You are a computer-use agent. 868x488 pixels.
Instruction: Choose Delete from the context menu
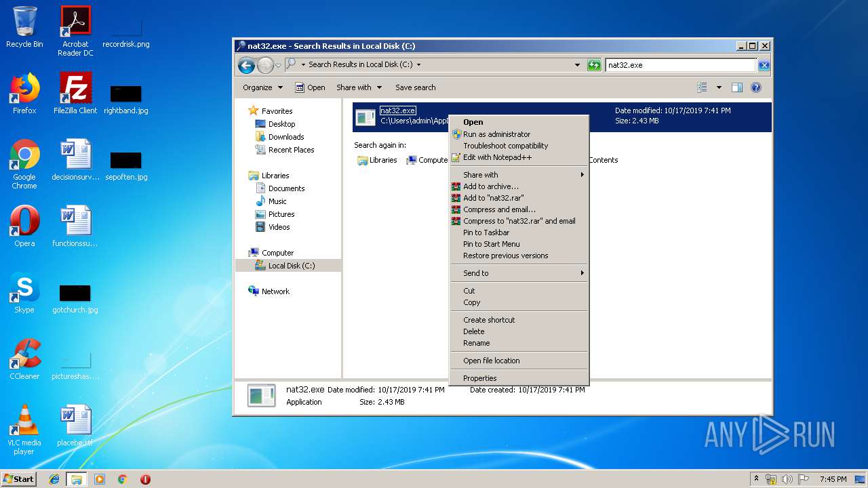point(519,331)
